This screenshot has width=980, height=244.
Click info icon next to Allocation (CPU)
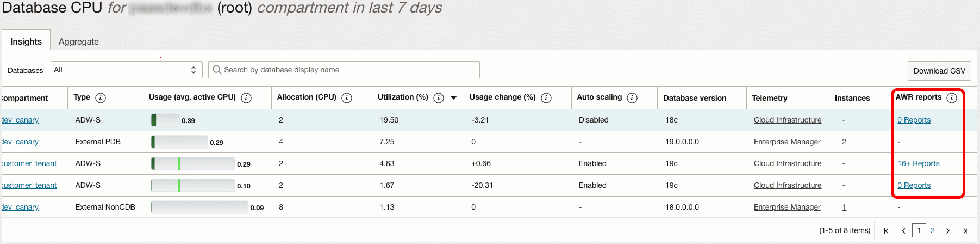347,98
